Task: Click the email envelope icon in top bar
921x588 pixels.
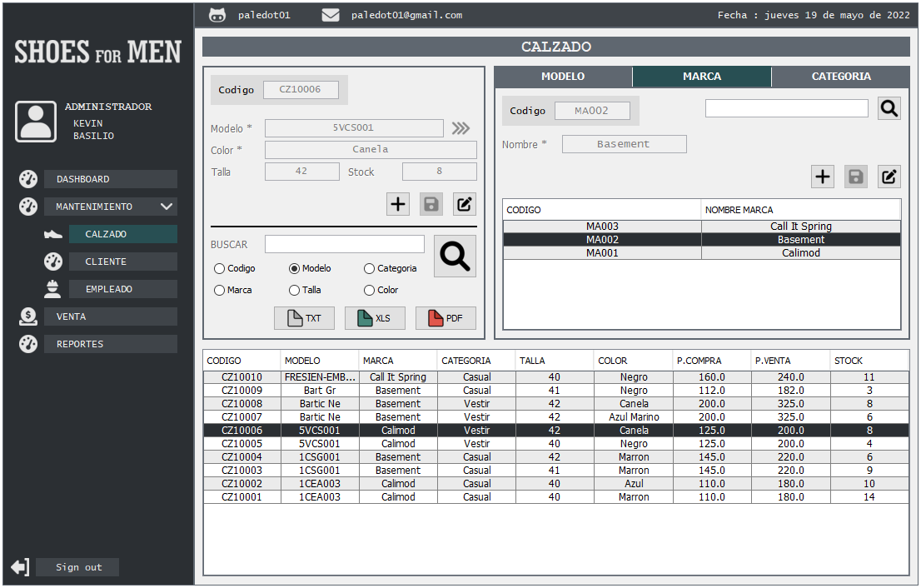Action: pyautogui.click(x=331, y=15)
